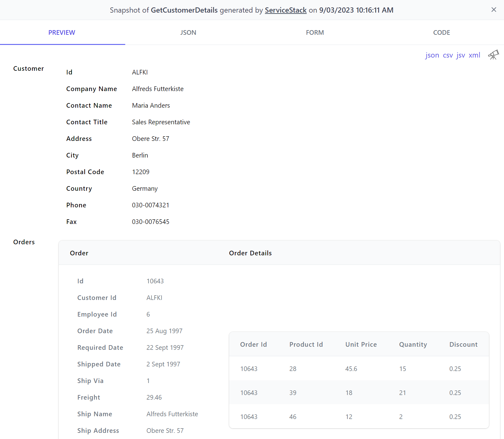The height and width of the screenshot is (439, 504).
Task: Open the csv format link
Action: pos(448,55)
